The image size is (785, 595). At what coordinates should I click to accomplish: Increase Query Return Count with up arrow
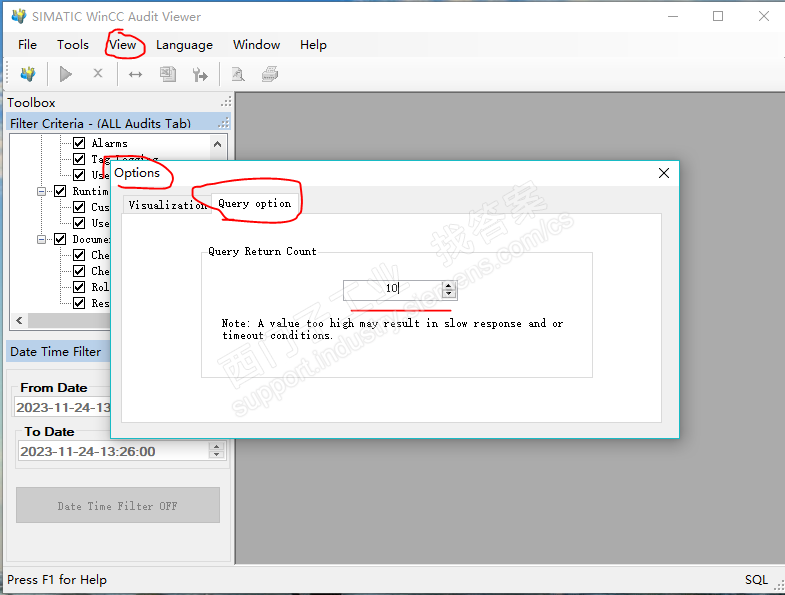449,286
